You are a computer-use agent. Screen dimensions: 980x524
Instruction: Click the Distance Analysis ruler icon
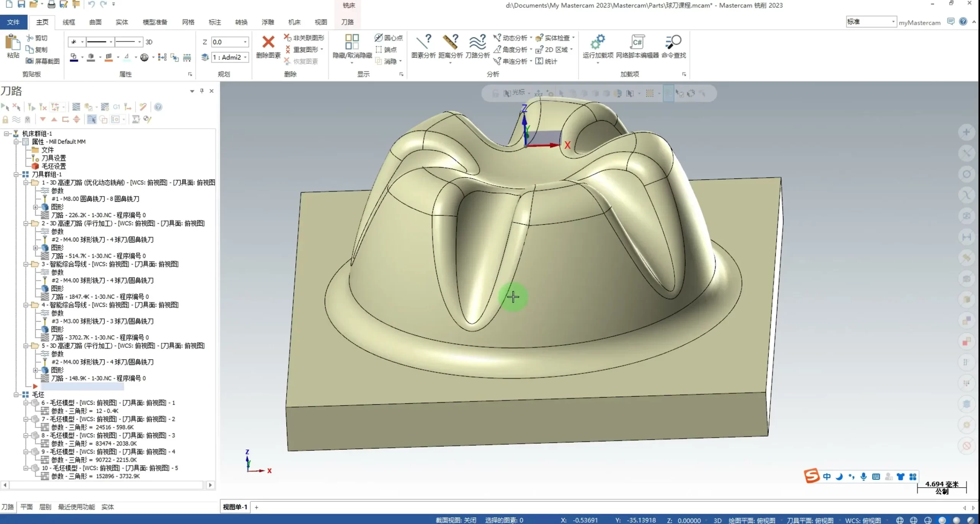tap(450, 42)
